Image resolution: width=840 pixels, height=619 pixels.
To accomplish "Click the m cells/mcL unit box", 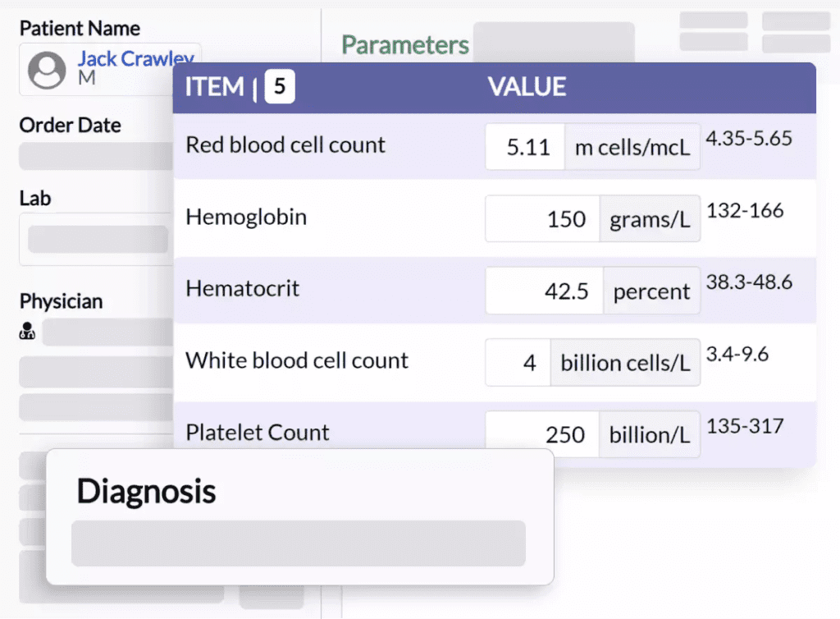I will 632,148.
